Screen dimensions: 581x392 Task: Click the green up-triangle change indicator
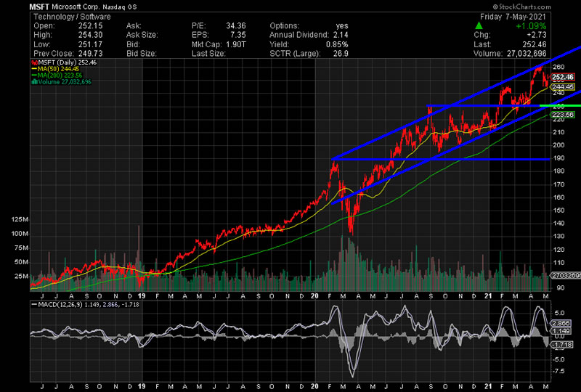point(479,26)
